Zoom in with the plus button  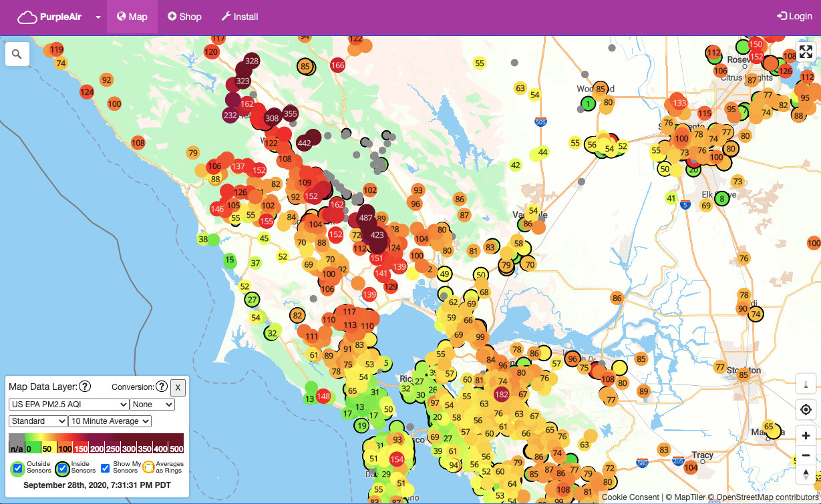click(806, 436)
